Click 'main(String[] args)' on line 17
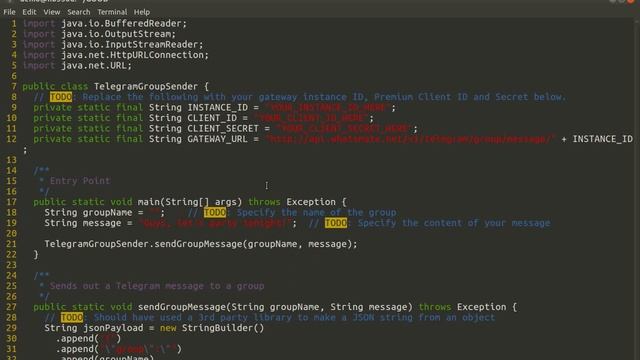 [x=190, y=202]
